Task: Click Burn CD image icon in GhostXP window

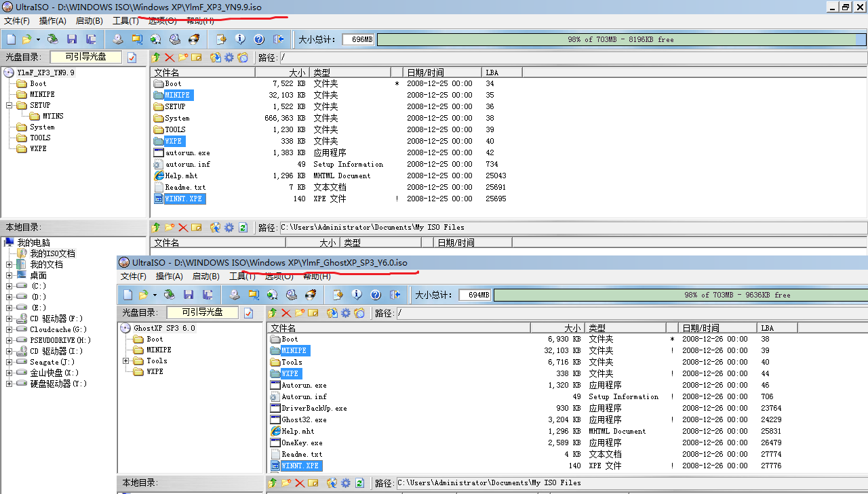Action: (x=310, y=295)
